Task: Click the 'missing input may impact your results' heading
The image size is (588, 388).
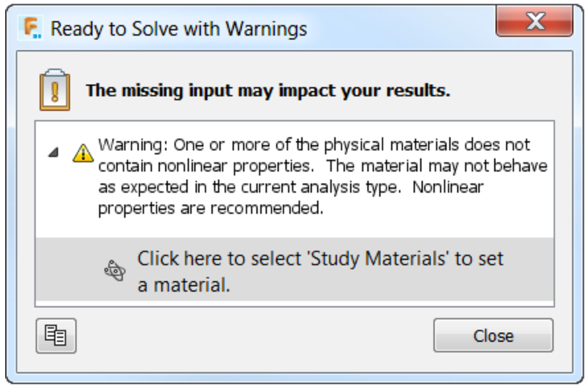Action: pyautogui.click(x=268, y=90)
